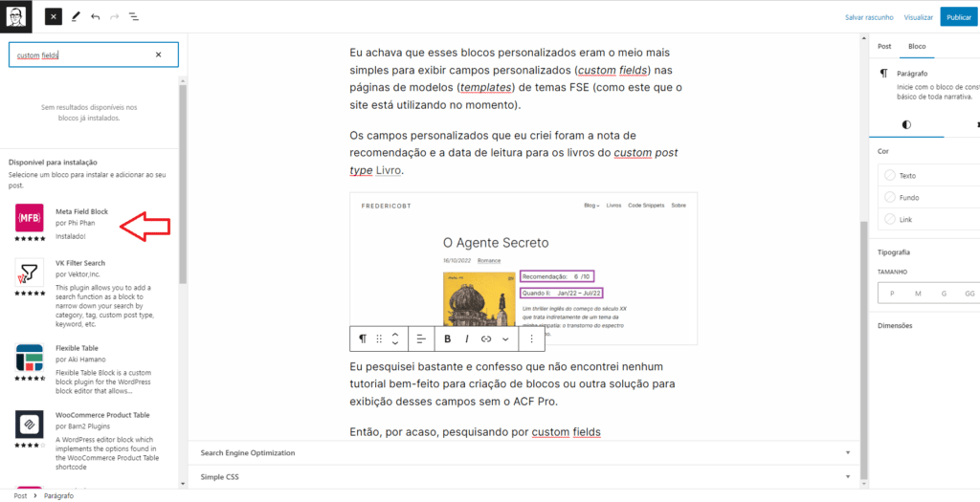Image resolution: width=980 pixels, height=502 pixels.
Task: Select WooCommerce Product Table block title
Action: (x=102, y=415)
